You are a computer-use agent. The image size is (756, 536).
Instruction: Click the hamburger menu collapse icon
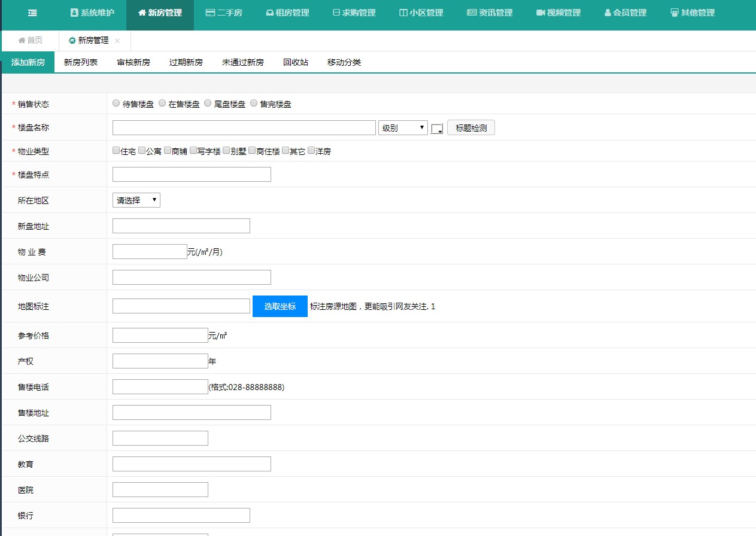[x=32, y=13]
